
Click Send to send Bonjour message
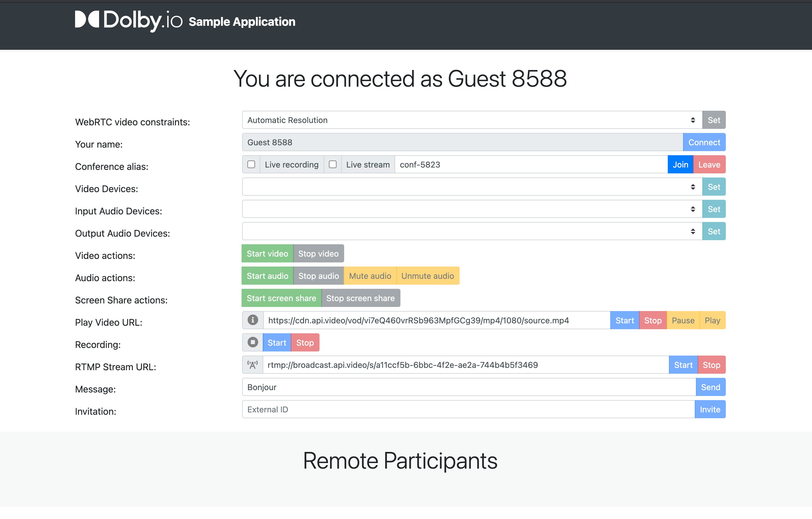[710, 387]
